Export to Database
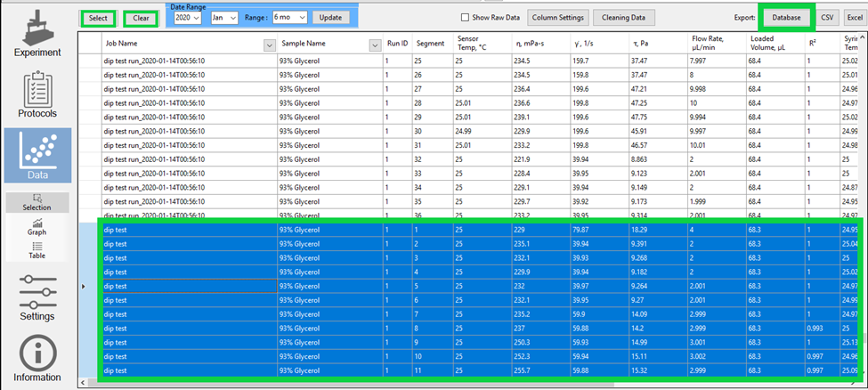Screen dimensions: 868x390 (x=787, y=18)
